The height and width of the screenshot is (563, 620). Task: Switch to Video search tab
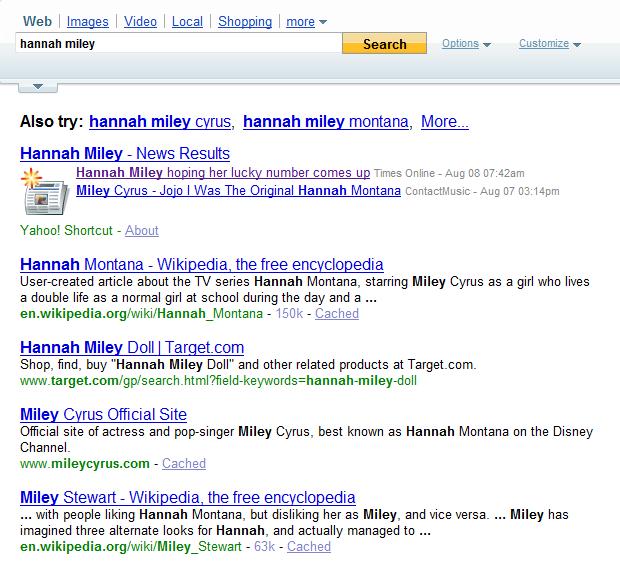[140, 22]
